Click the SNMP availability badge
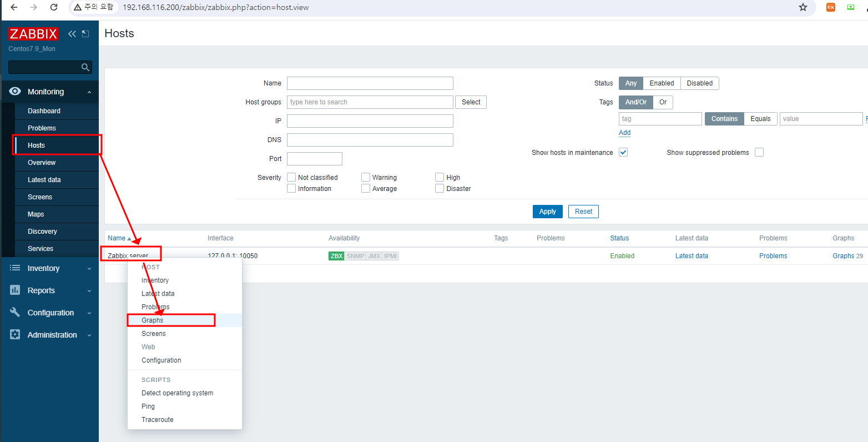The width and height of the screenshot is (868, 442). tap(355, 256)
